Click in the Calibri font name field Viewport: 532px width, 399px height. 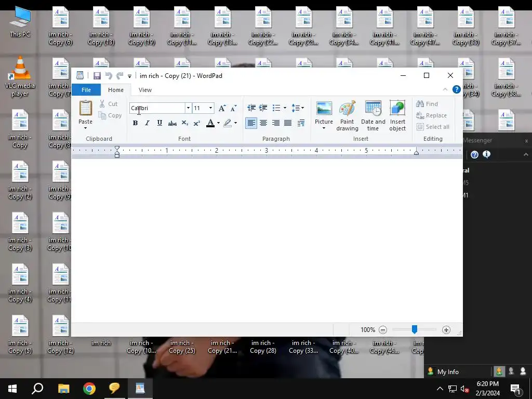coord(157,108)
